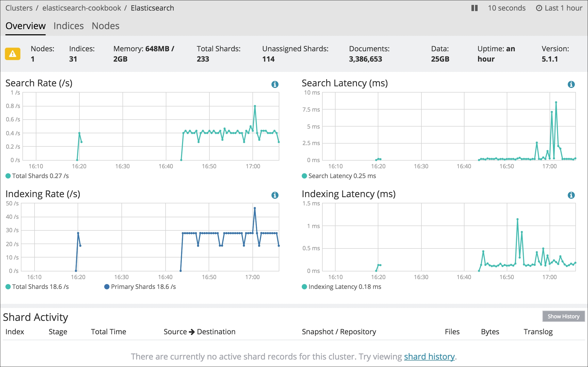Click the Memory 648MB / 2GB value
This screenshot has height=367, width=588.
pos(144,54)
